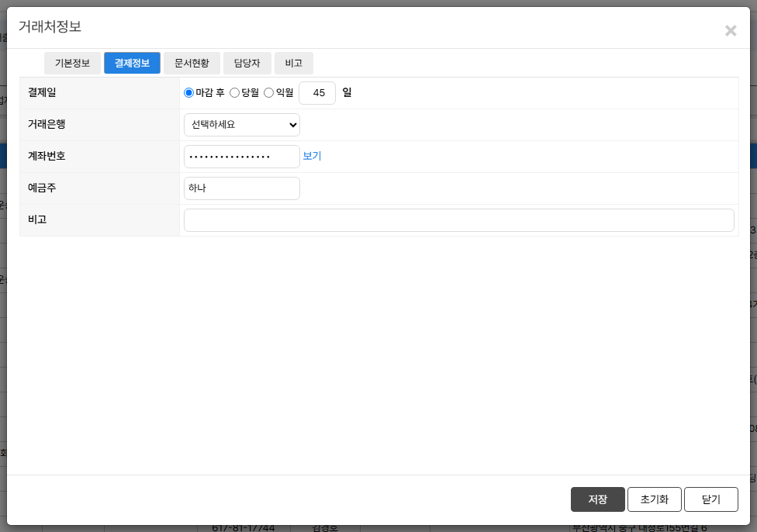
Task: Select the 결제정보 tab
Action: 133,64
